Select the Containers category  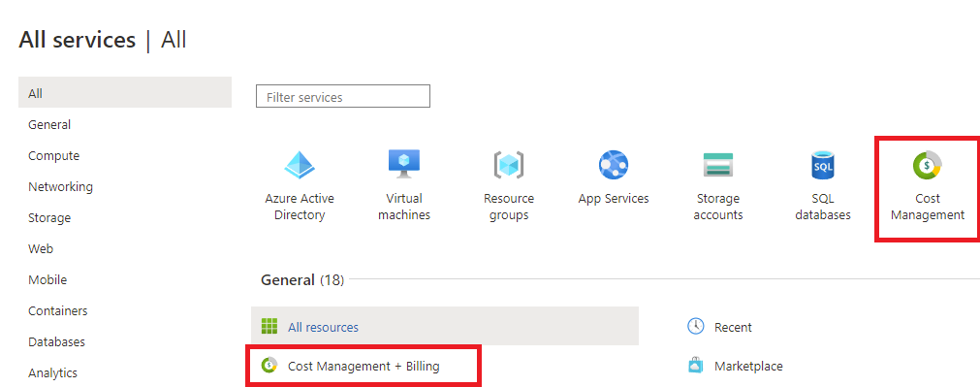pyautogui.click(x=57, y=310)
